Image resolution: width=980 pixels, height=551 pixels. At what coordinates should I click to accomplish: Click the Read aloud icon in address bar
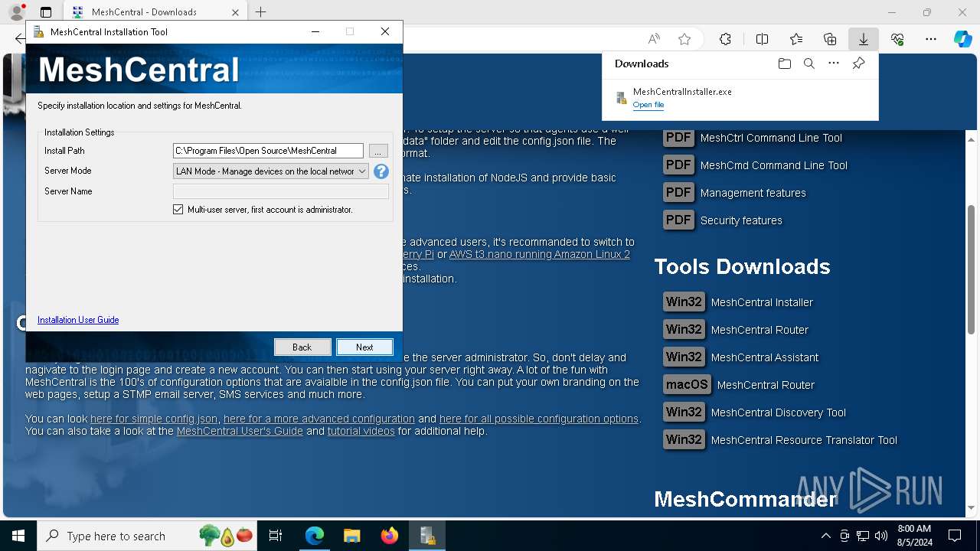[x=654, y=39]
